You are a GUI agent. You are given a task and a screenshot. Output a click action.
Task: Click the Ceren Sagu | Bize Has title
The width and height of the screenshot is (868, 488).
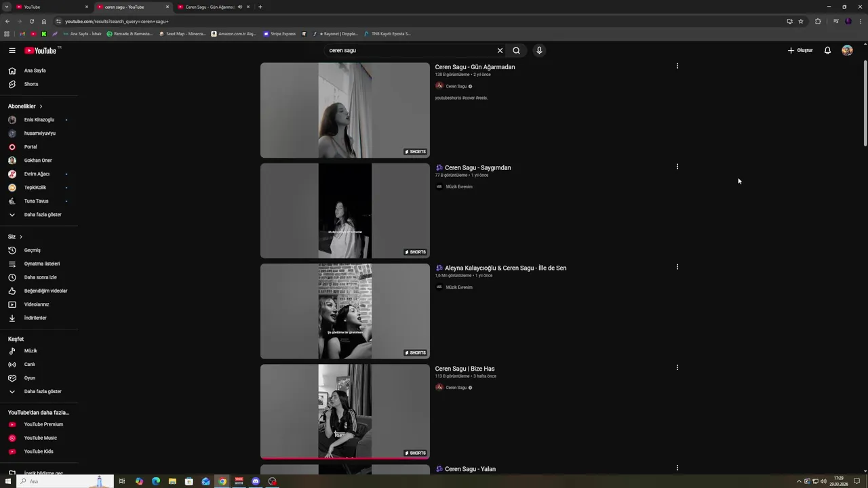pos(465,369)
